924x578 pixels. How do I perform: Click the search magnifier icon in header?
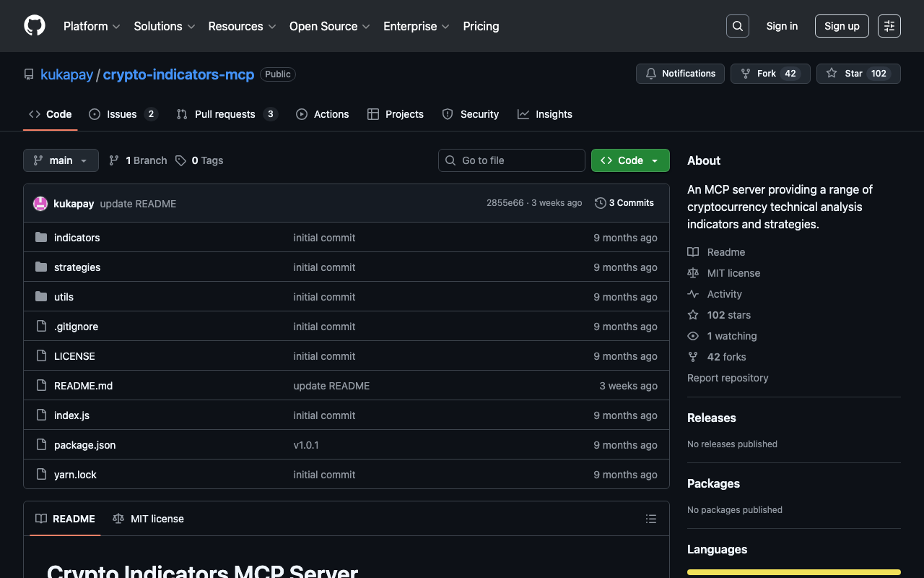(737, 26)
